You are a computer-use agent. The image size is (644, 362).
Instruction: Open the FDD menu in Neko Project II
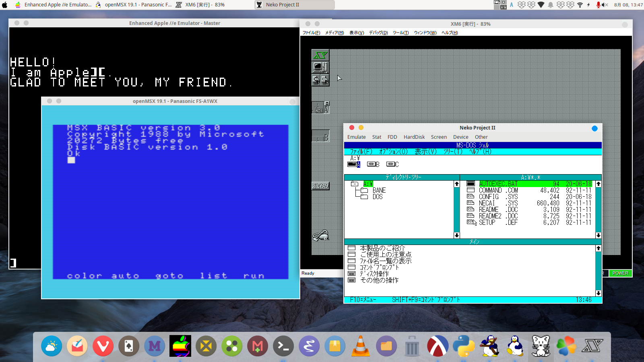click(392, 137)
